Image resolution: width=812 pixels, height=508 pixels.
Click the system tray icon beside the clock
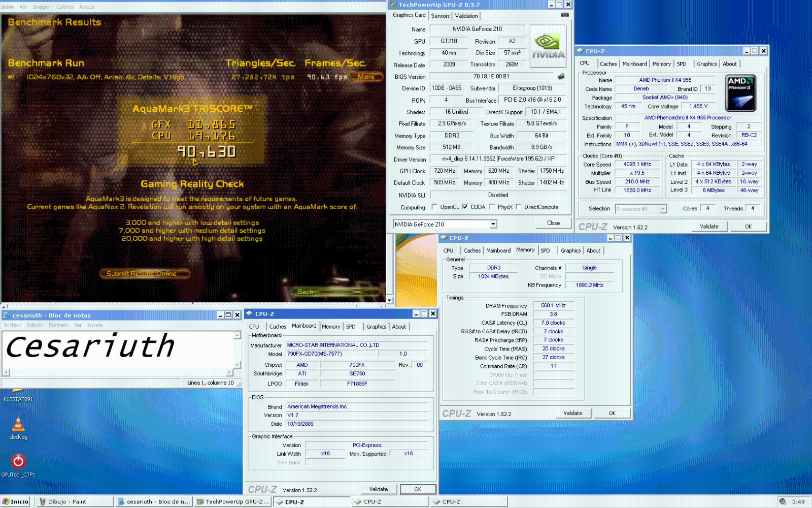[x=782, y=501]
